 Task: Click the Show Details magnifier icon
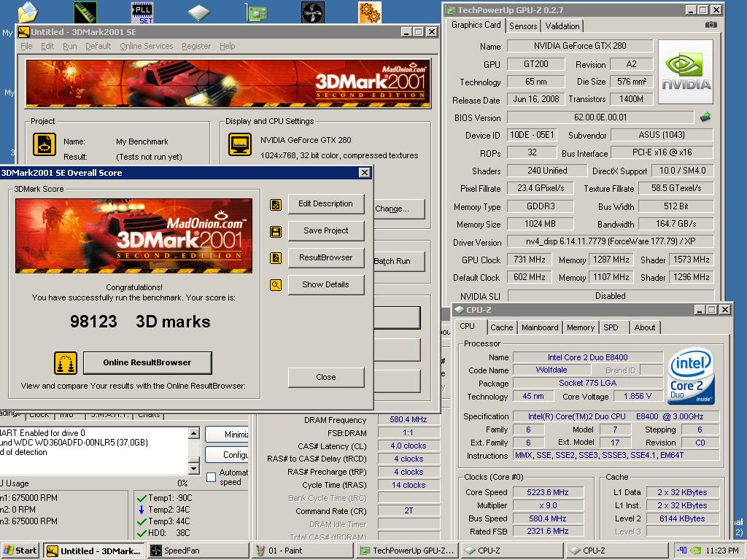click(x=276, y=285)
